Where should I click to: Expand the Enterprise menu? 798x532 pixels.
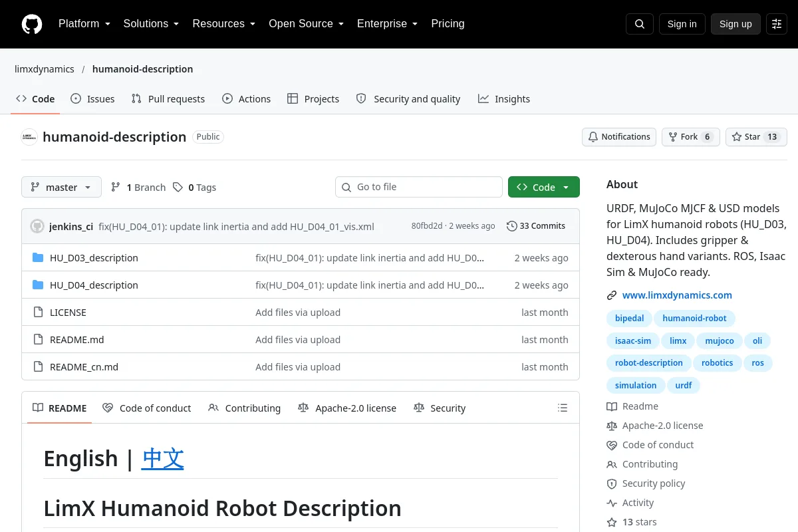[x=387, y=24]
